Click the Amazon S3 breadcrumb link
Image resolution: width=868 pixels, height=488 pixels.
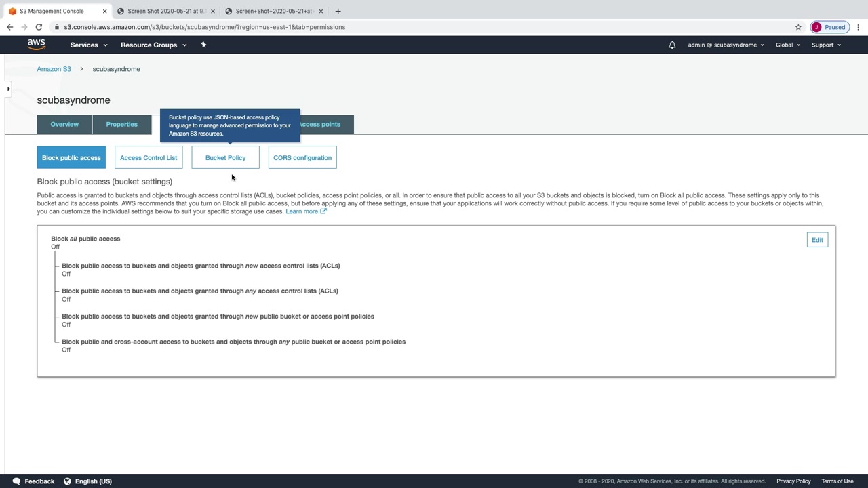54,69
